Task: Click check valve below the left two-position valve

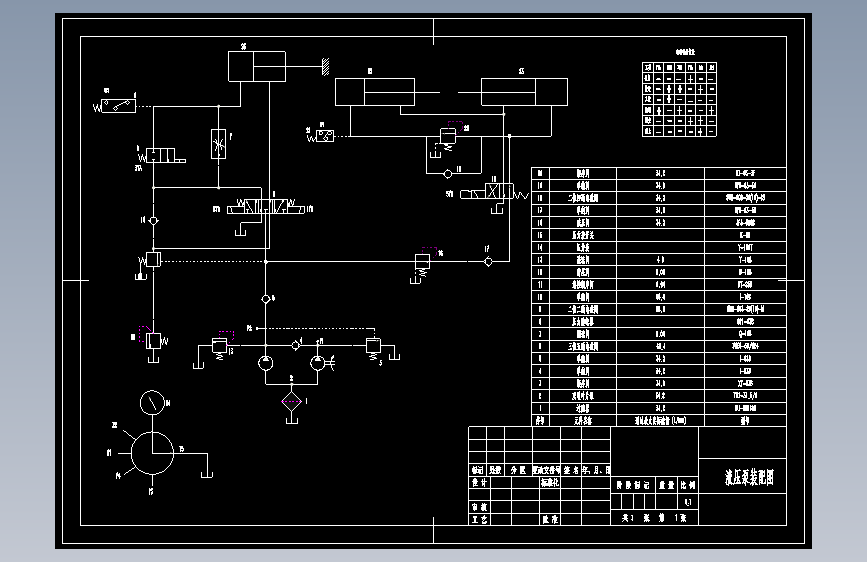Action: click(x=154, y=221)
